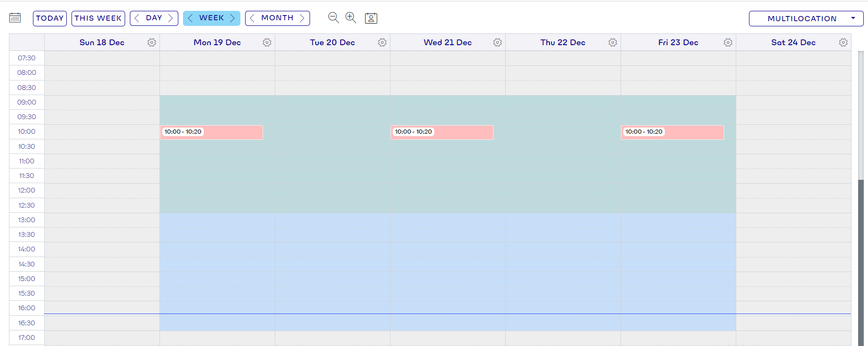The image size is (868, 346).
Task: Open Monday's 10:00 - 10:20 appointment
Action: [x=211, y=132]
